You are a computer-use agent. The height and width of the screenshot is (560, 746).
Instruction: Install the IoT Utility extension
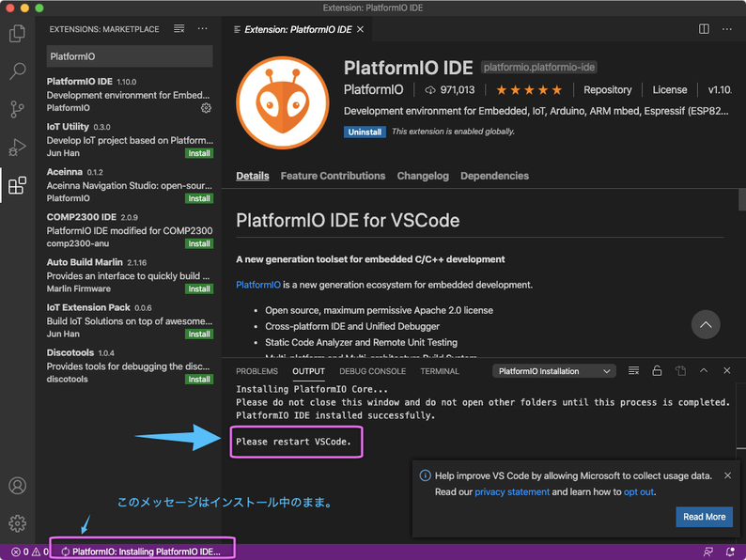pos(199,153)
